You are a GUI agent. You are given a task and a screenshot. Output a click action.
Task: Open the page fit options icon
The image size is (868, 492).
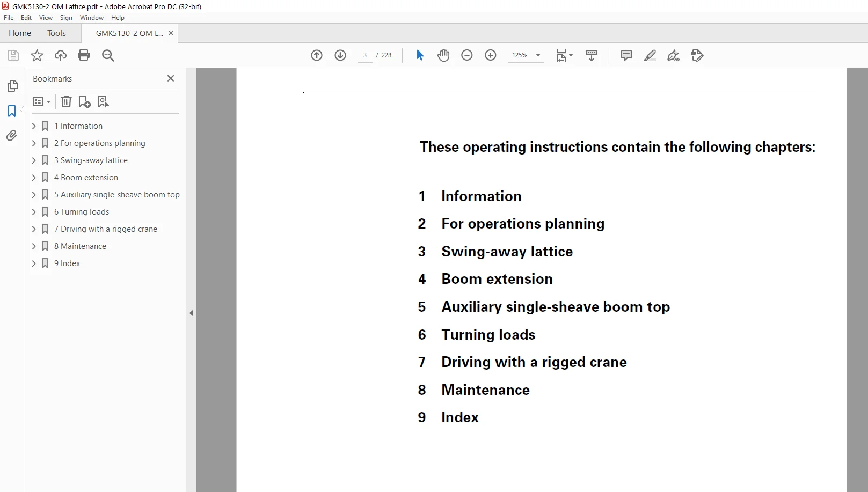(x=564, y=55)
